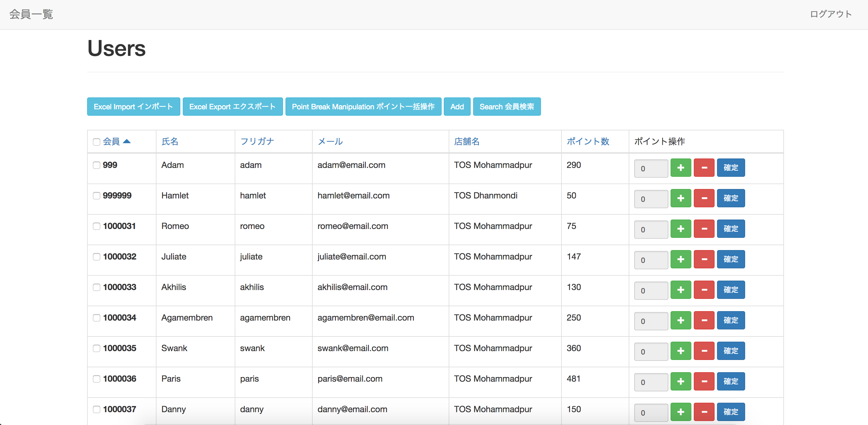This screenshot has width=868, height=425.
Task: Click the plus icon in Danny's row
Action: pyautogui.click(x=681, y=412)
